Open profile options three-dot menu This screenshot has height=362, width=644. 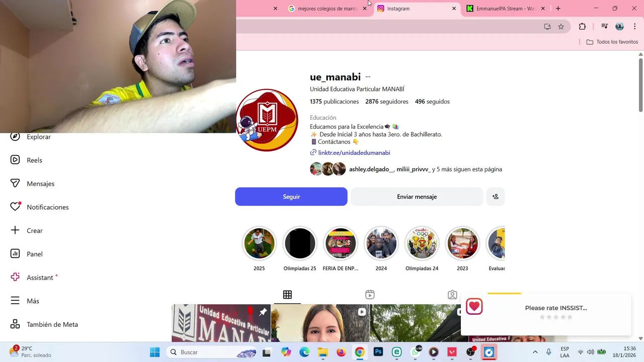[x=368, y=77]
